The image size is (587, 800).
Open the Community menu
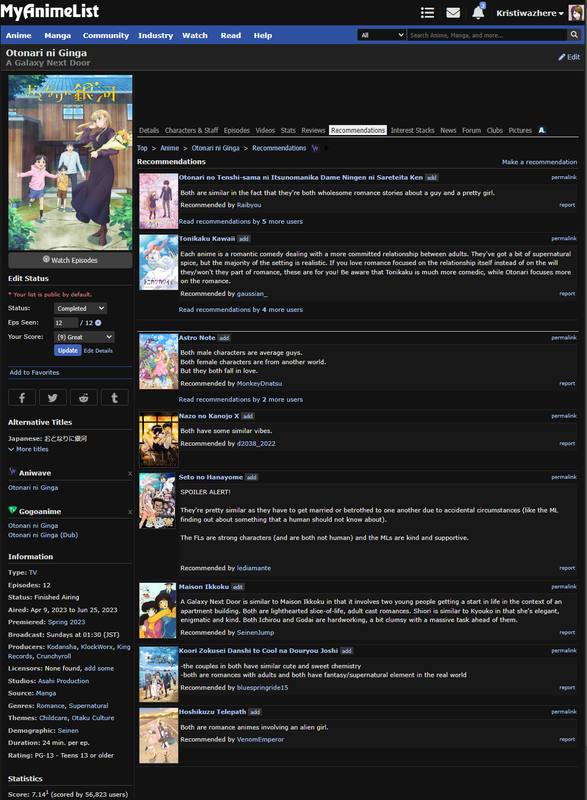[x=106, y=35]
